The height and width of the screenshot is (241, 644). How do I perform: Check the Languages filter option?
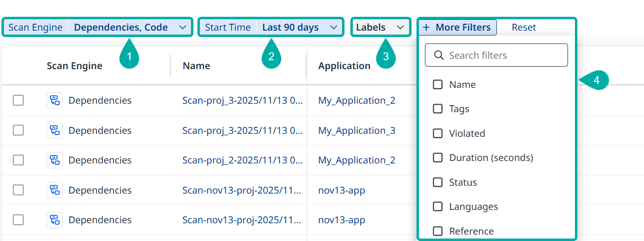click(438, 206)
